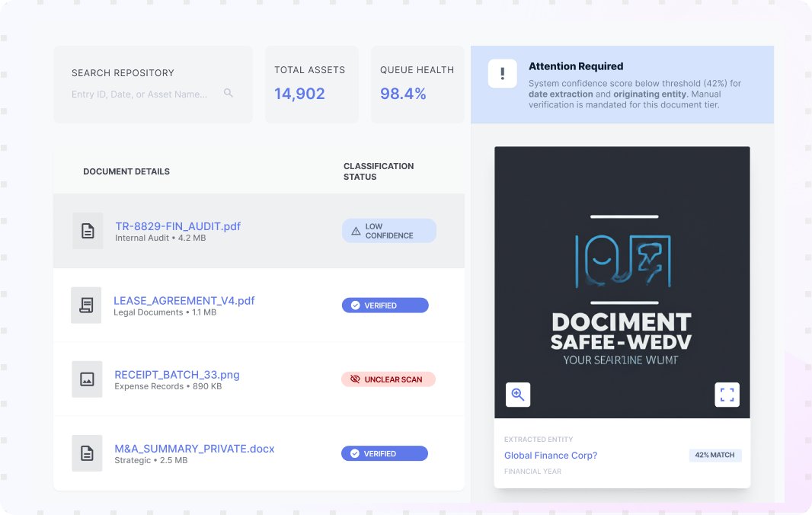This screenshot has height=515, width=812.
Task: Click the search magnifier icon
Action: [229, 93]
